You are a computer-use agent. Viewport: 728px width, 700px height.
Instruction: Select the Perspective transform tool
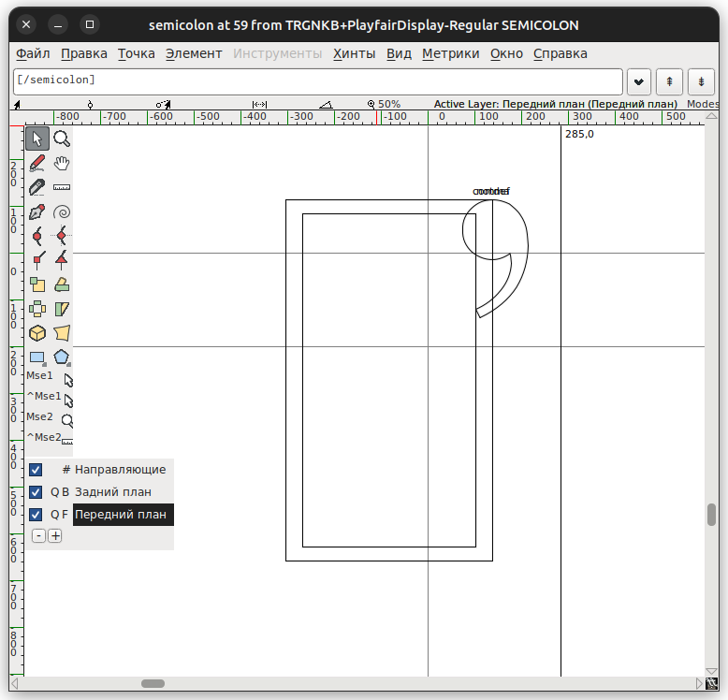[x=62, y=333]
